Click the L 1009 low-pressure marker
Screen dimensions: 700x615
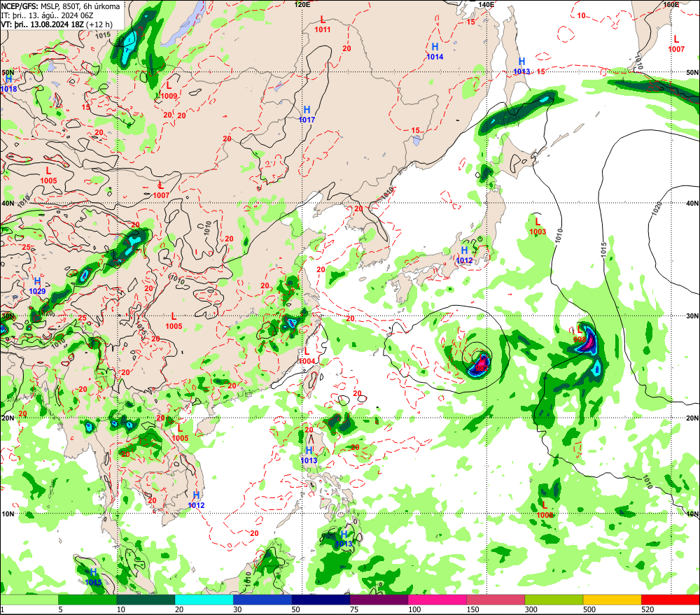[169, 90]
